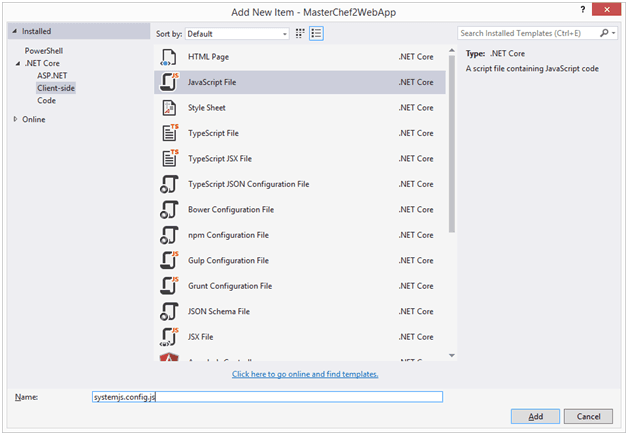Image resolution: width=628 pixels, height=435 pixels.
Task: Close the Add New Item dialog
Action: (x=606, y=10)
